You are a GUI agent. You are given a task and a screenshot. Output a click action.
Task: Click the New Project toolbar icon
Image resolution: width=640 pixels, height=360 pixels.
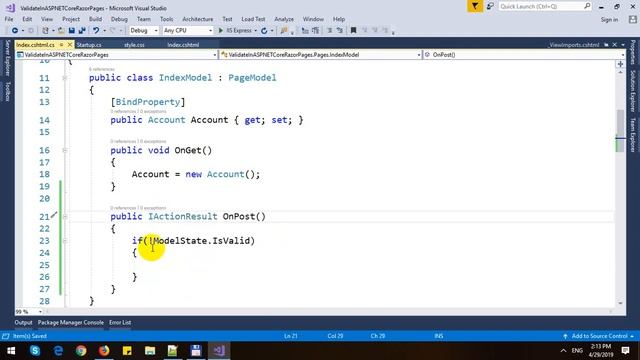(45, 31)
